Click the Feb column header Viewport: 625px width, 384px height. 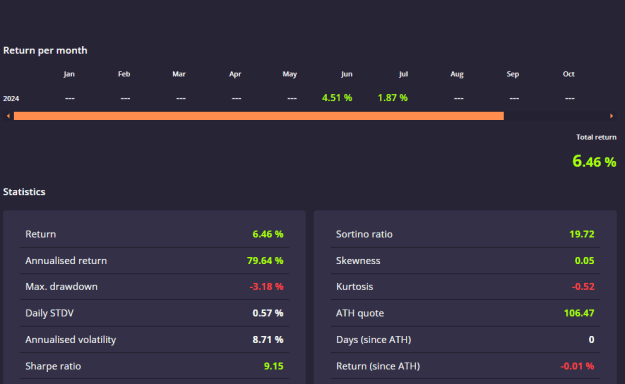click(124, 74)
